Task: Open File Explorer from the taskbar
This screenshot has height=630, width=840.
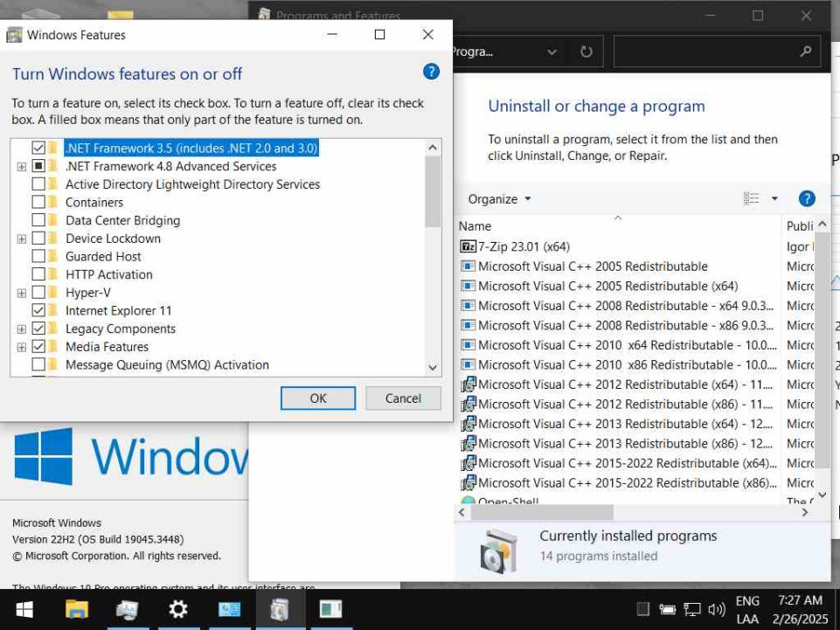Action: 77,609
